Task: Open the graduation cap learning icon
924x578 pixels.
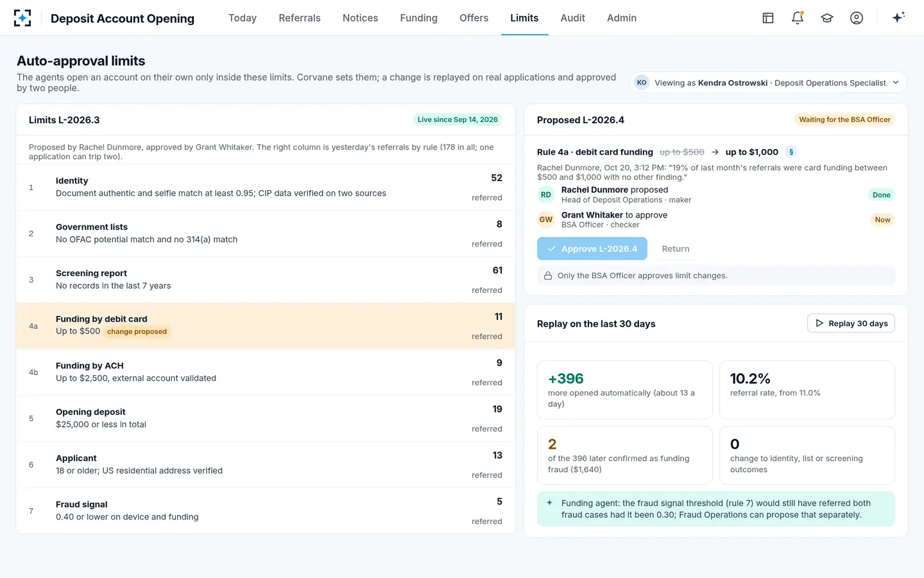Action: point(827,18)
